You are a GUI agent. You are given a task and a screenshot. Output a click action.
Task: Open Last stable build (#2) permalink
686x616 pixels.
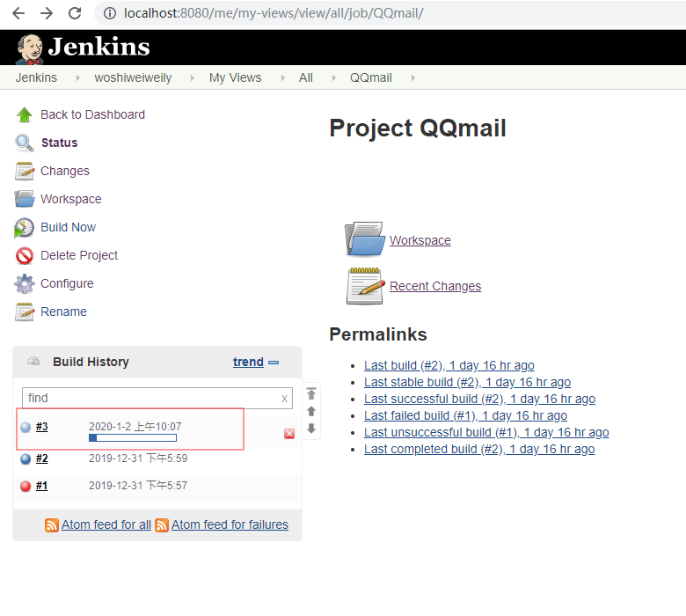(467, 382)
